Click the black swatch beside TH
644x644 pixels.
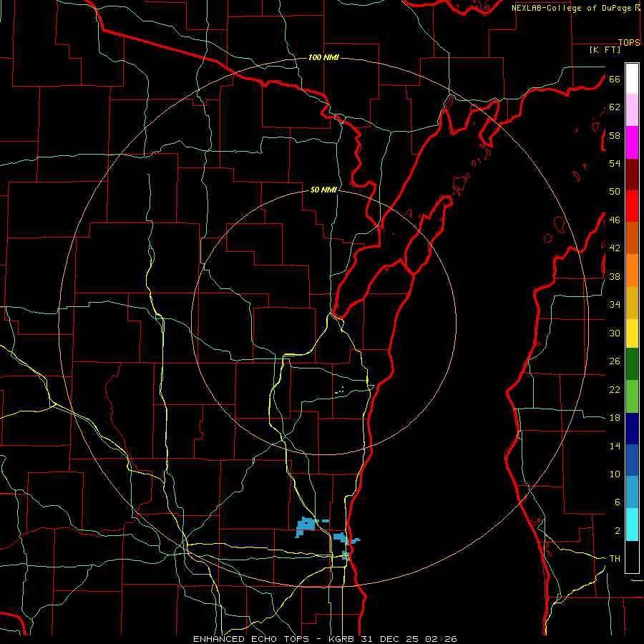632,557
